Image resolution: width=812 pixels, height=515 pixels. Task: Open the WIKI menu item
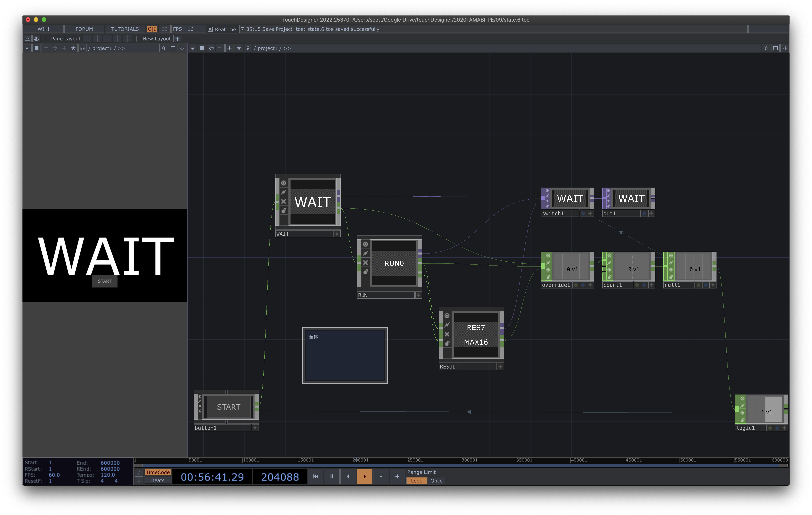tap(43, 29)
